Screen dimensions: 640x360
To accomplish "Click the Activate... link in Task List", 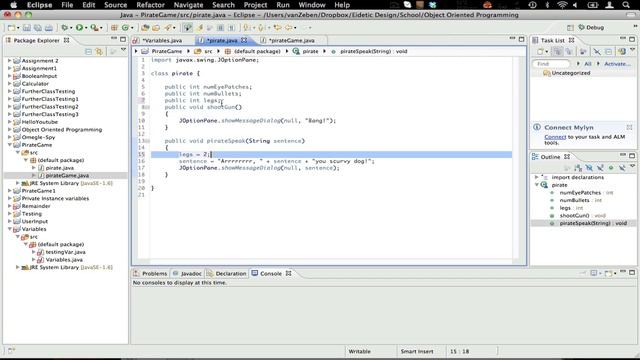I will [x=617, y=64].
